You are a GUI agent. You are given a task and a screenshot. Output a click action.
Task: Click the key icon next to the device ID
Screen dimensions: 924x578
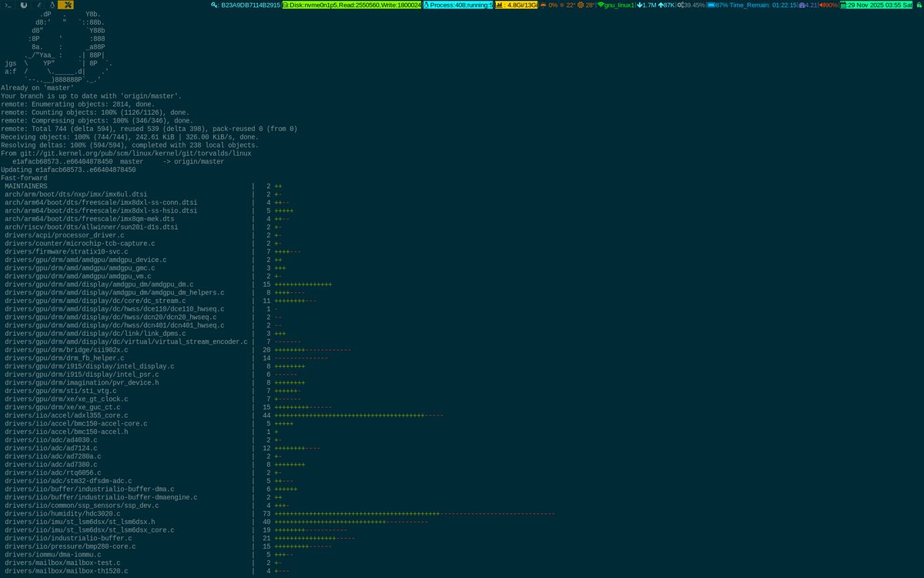(213, 5)
